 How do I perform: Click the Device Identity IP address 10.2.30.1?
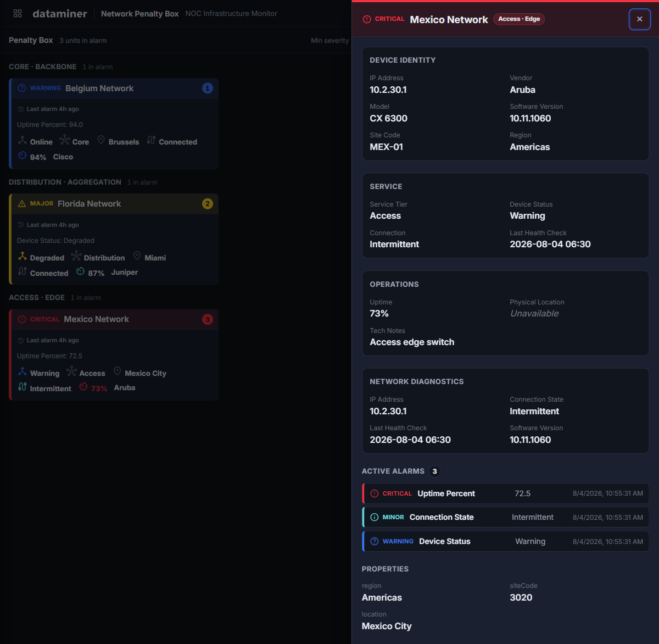tap(388, 90)
